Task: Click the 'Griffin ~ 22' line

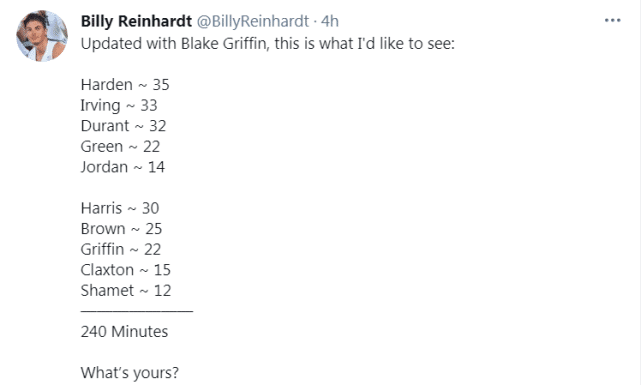Action: (121, 249)
